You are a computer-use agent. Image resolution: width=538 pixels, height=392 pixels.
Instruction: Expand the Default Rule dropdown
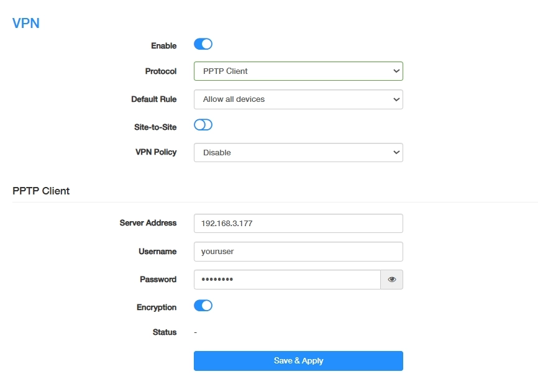click(298, 99)
